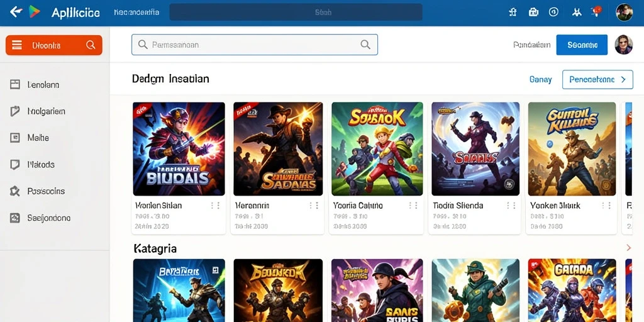Open the Yonken Sltiurk game thumbnail

tap(572, 148)
